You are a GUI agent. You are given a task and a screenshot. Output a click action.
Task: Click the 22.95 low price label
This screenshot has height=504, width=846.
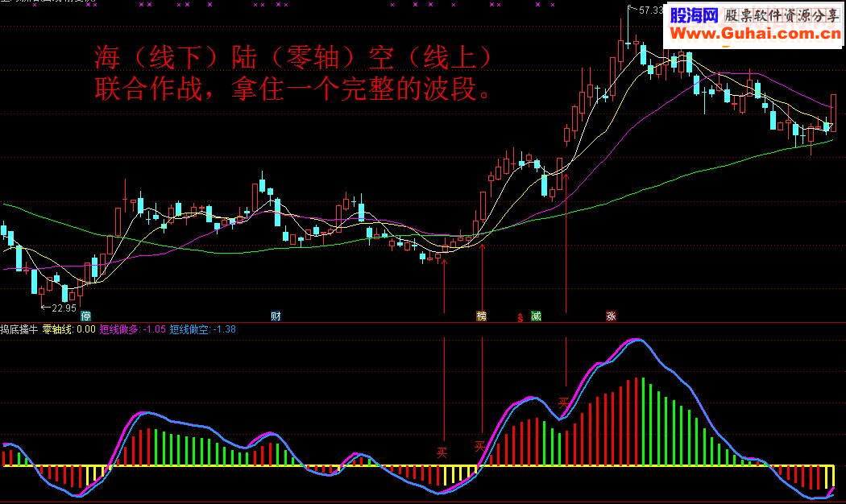pyautogui.click(x=64, y=308)
